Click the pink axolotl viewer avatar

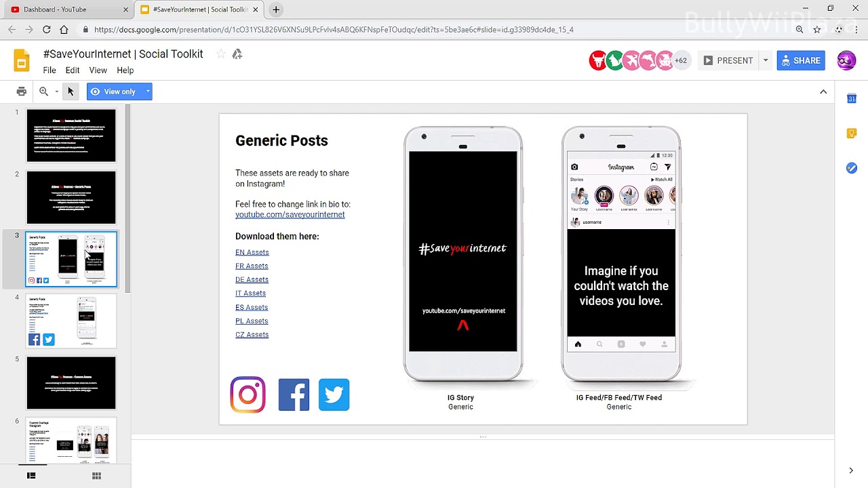(x=665, y=60)
